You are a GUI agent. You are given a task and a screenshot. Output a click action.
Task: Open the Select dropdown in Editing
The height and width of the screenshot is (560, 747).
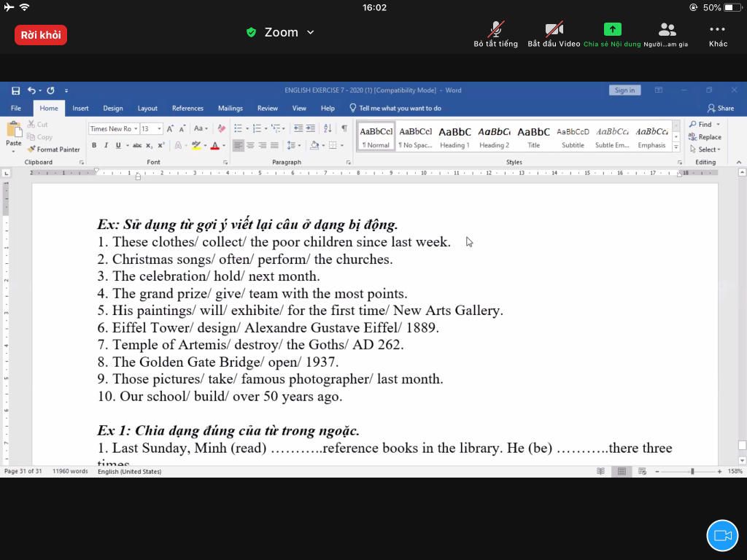pyautogui.click(x=705, y=149)
